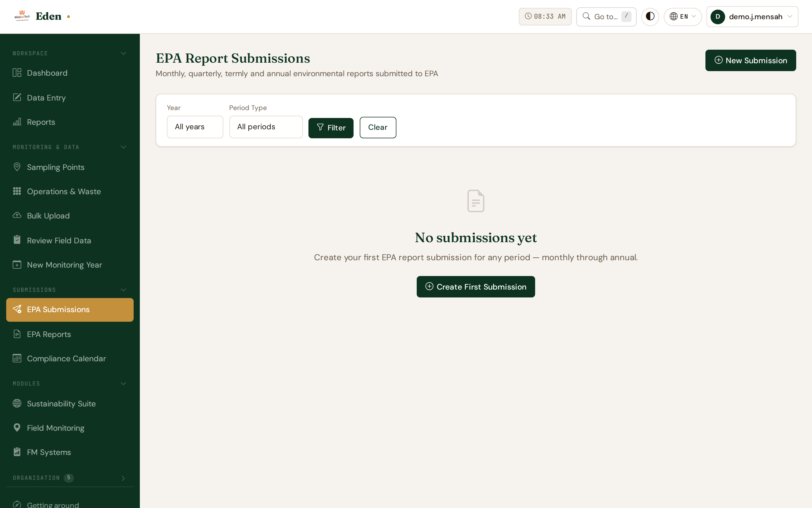Click the D user avatar

[718, 17]
